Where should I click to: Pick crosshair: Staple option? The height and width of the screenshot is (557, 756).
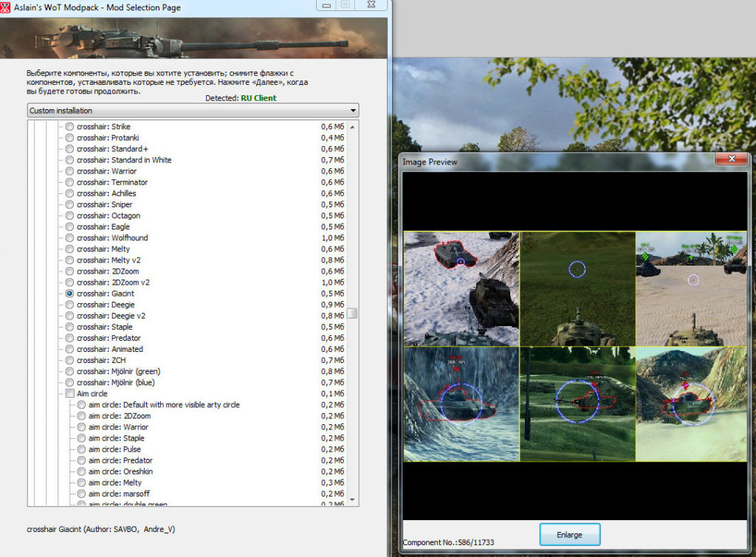(x=69, y=327)
